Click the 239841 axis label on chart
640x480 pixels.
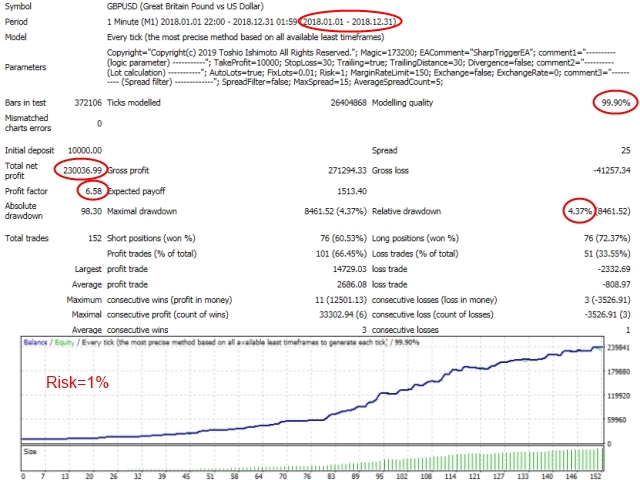619,348
